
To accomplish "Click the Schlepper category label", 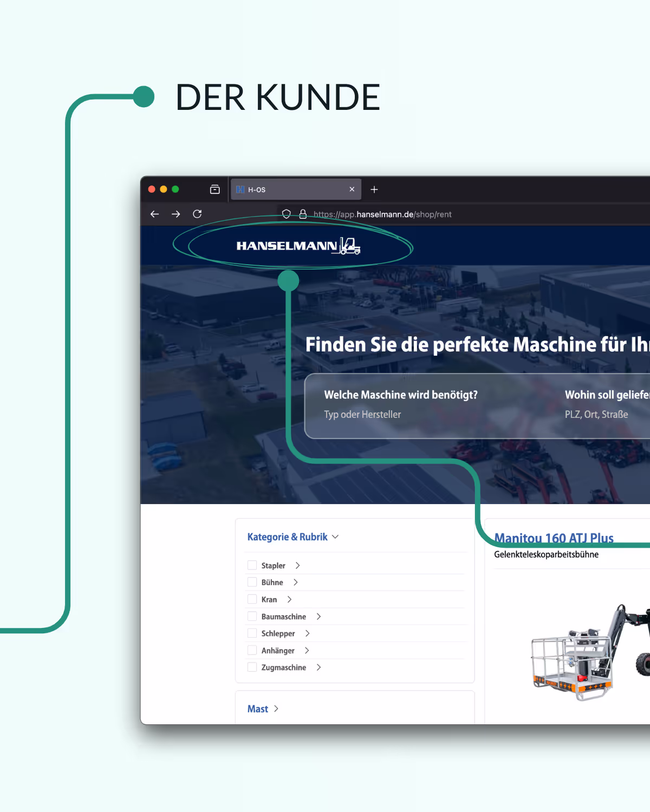I will click(x=278, y=633).
